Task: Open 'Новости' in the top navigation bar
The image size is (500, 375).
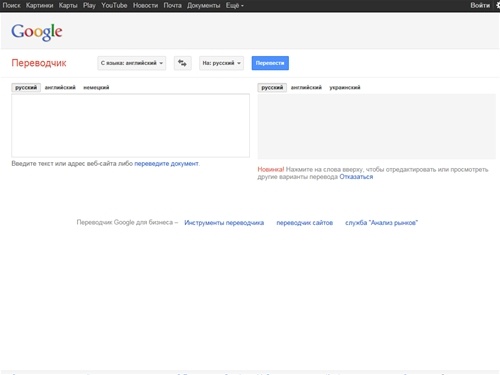Action: pyautogui.click(x=145, y=6)
